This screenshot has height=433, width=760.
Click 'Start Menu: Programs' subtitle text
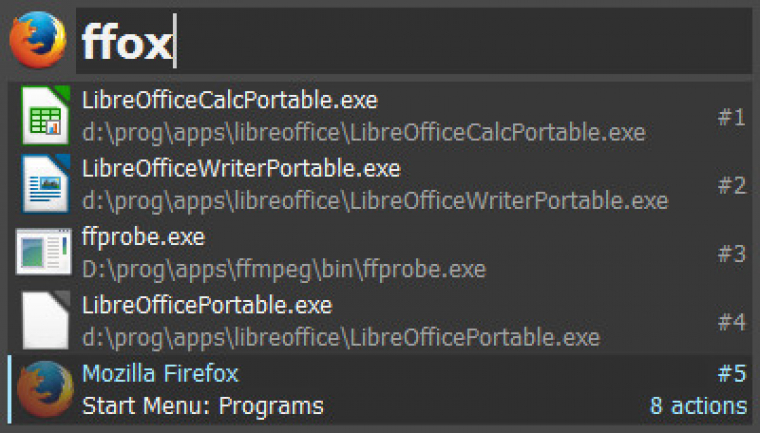tap(203, 406)
